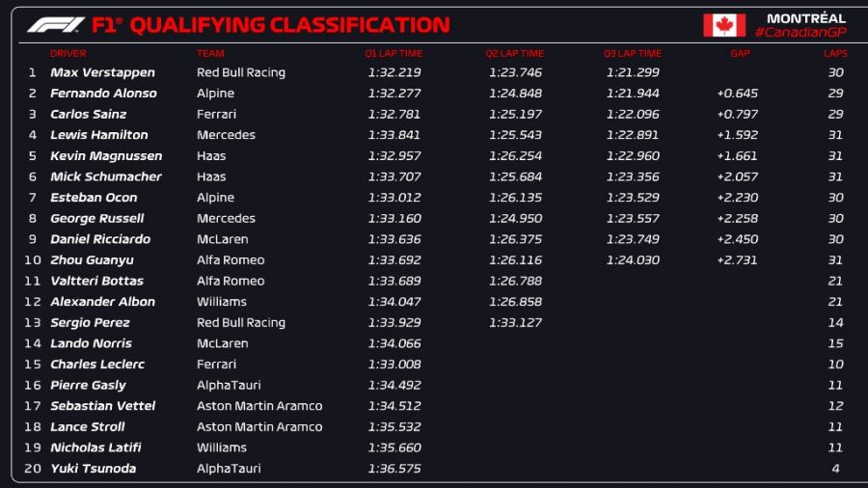Click the Aston Martin Aramco team for Vettel
The width and height of the screenshot is (868, 488).
(x=259, y=406)
